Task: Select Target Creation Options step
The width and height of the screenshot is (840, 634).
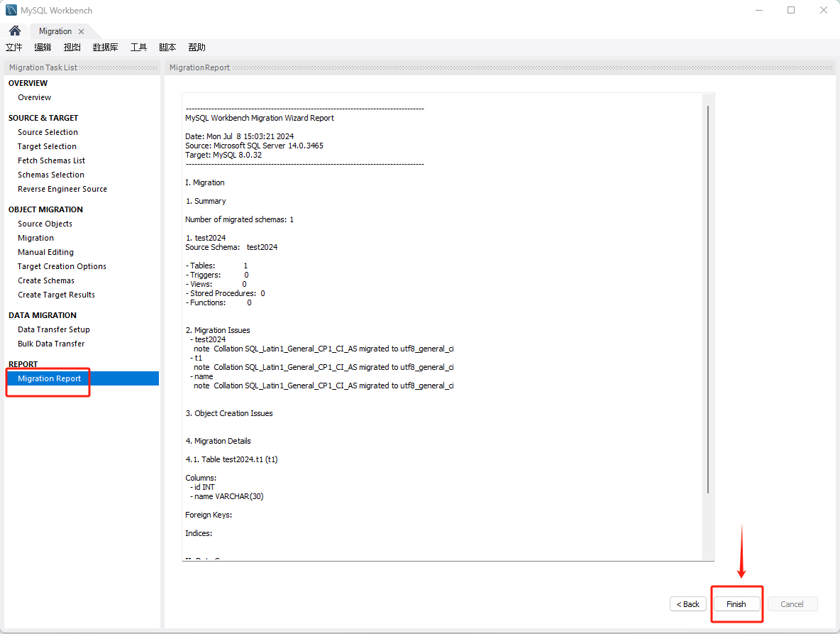Action: tap(62, 266)
